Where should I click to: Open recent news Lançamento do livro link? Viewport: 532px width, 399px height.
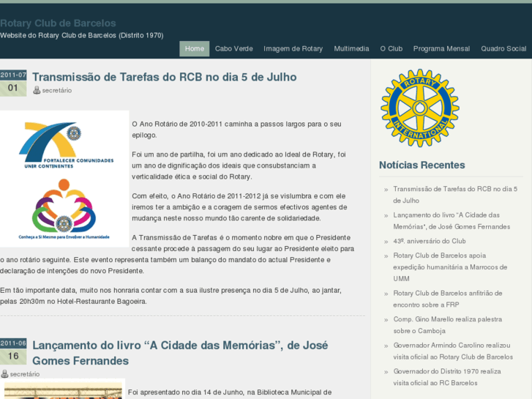(x=452, y=220)
